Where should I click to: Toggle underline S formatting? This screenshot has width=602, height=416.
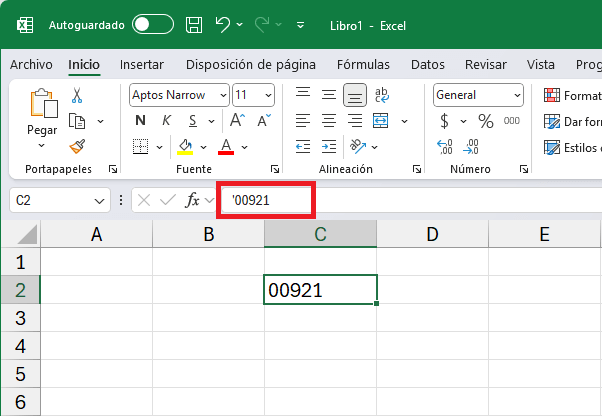(x=193, y=121)
